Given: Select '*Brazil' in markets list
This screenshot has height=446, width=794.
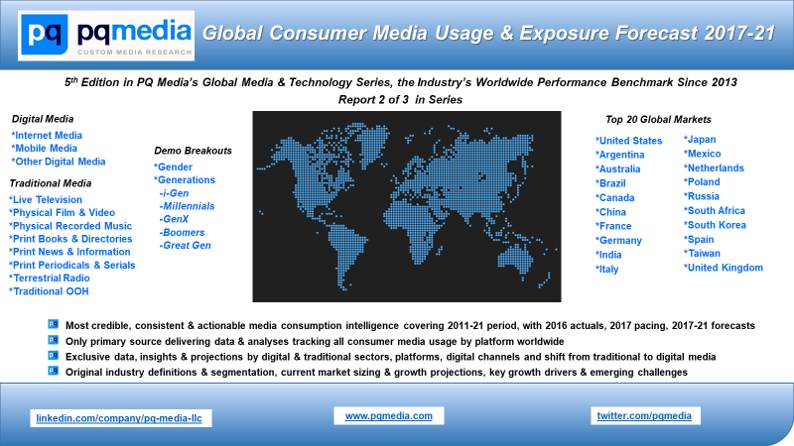Looking at the screenshot, I should (x=610, y=183).
